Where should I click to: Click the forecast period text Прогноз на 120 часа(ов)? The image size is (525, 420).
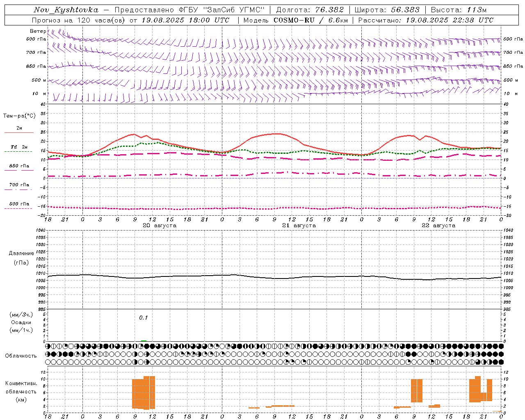click(x=79, y=20)
